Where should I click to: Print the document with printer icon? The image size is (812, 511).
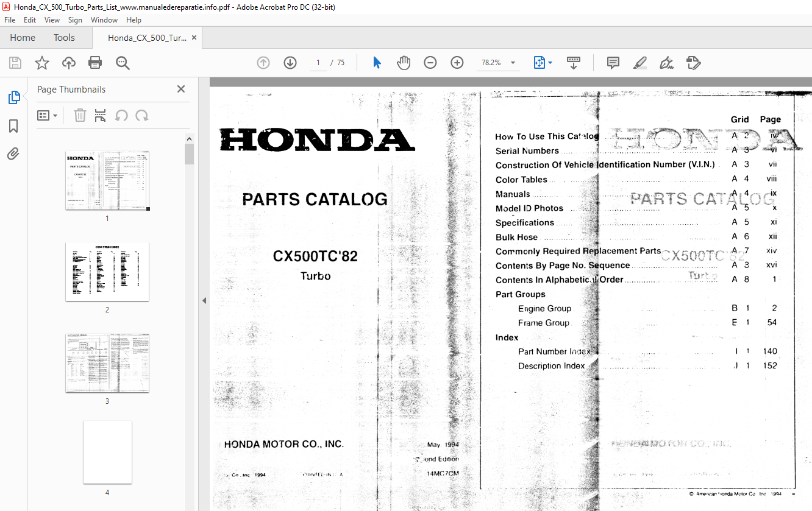95,63
